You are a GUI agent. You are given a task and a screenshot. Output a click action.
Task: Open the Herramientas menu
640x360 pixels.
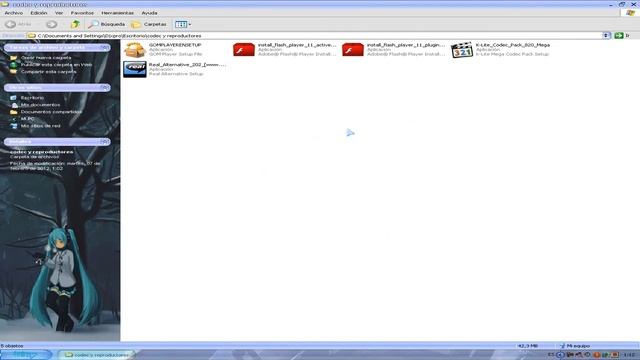click(x=118, y=13)
